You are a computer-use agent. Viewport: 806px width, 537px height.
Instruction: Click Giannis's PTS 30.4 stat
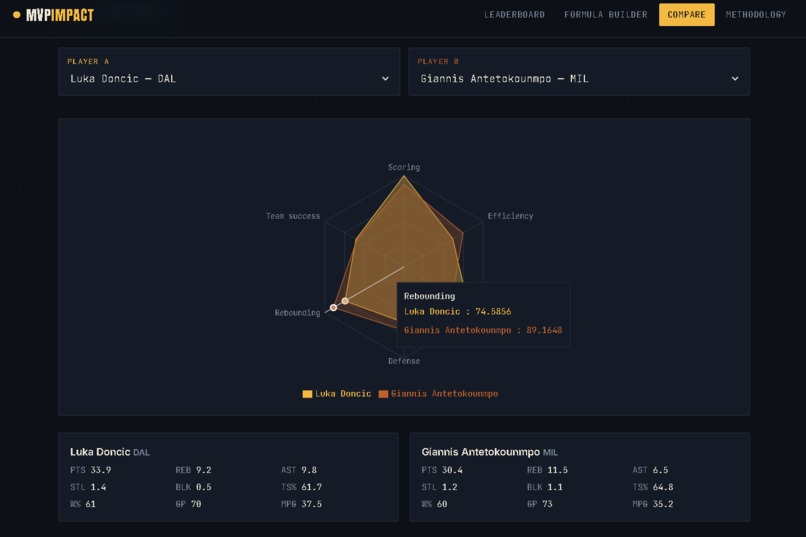click(442, 470)
